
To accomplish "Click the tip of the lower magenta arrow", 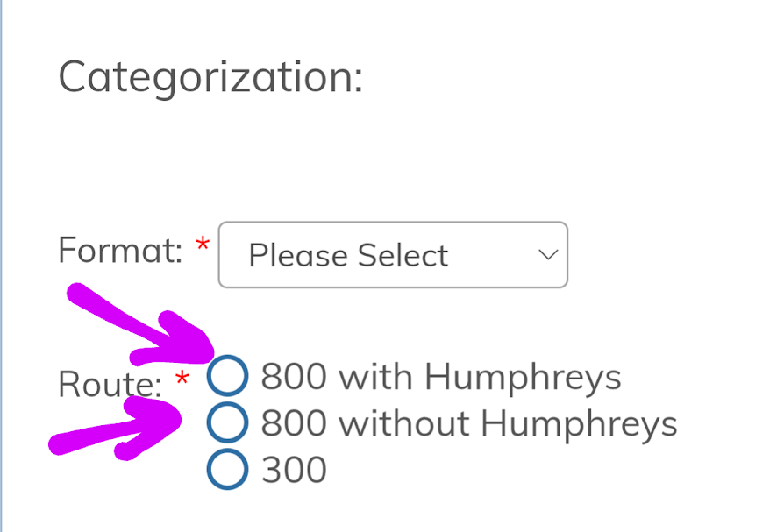I will point(177,419).
